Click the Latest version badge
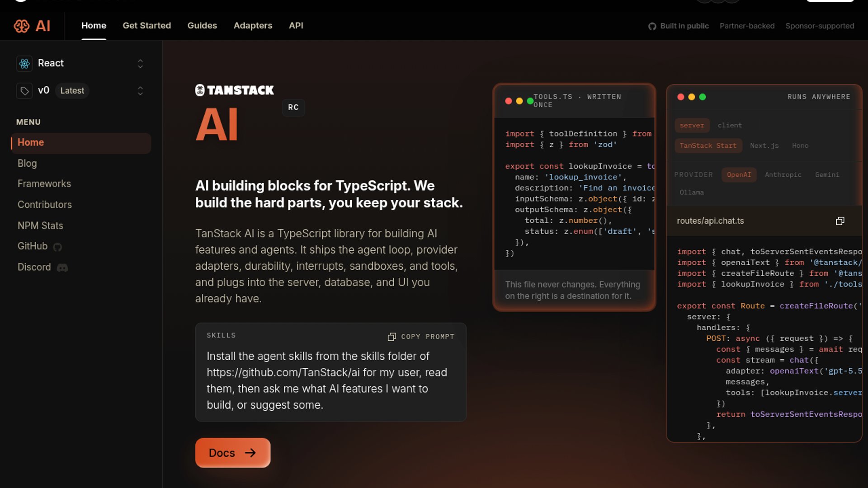The height and width of the screenshot is (488, 868). tap(72, 91)
